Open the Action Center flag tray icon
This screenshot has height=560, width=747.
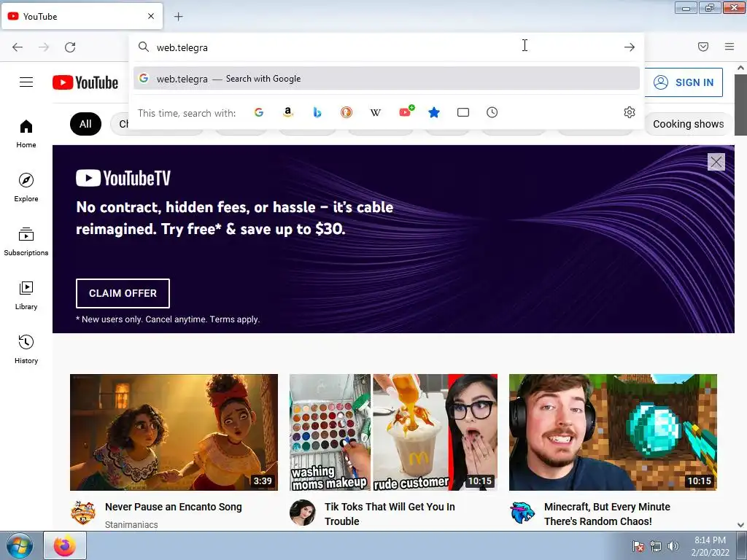[638, 546]
